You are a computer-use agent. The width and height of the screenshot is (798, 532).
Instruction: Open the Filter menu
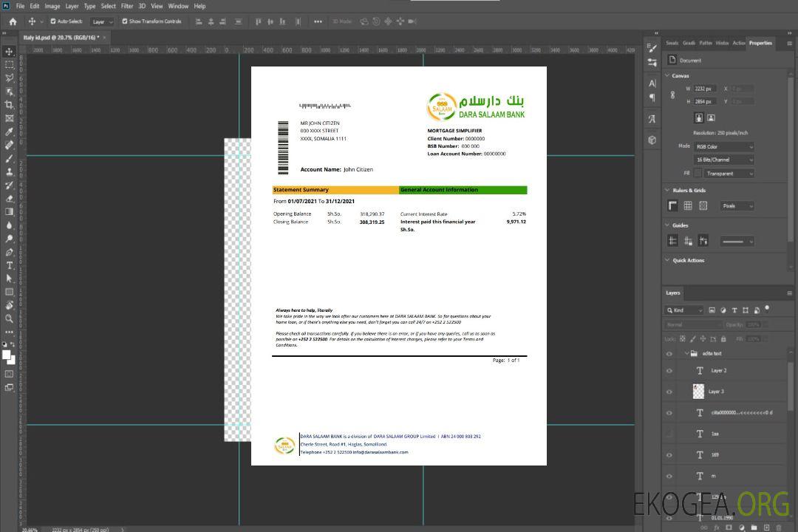pos(127,6)
